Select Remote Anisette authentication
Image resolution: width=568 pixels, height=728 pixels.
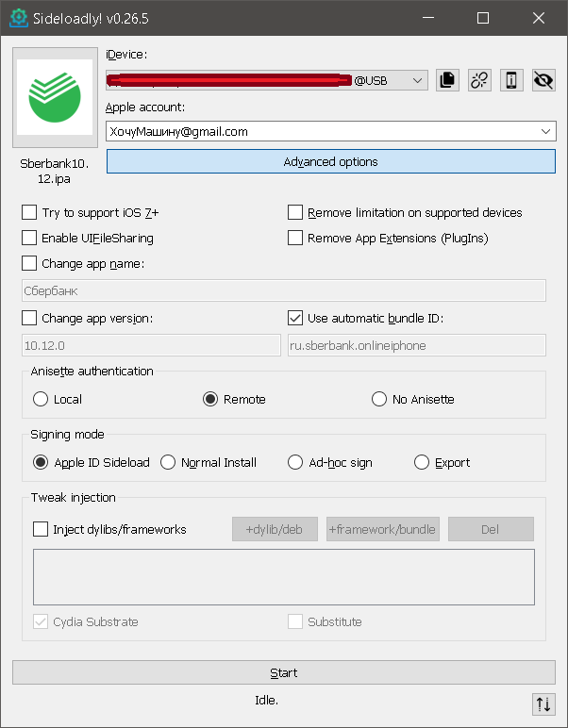click(x=210, y=399)
